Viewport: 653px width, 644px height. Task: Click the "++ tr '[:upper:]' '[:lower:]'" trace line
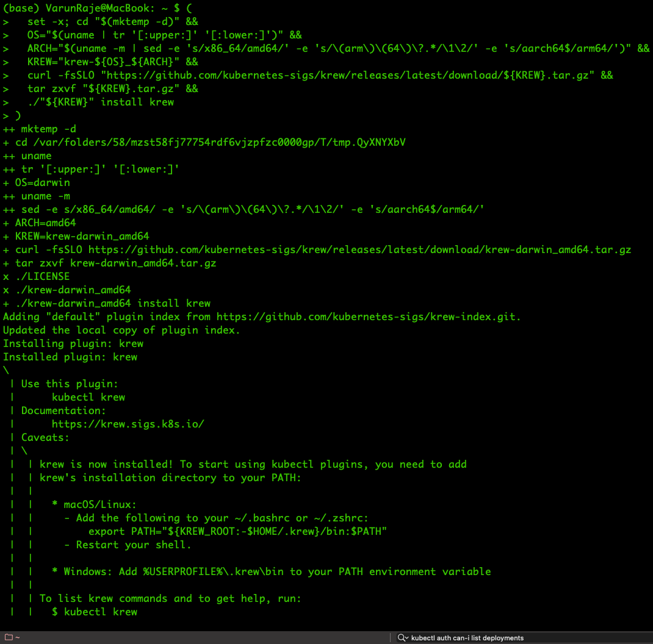click(x=91, y=169)
